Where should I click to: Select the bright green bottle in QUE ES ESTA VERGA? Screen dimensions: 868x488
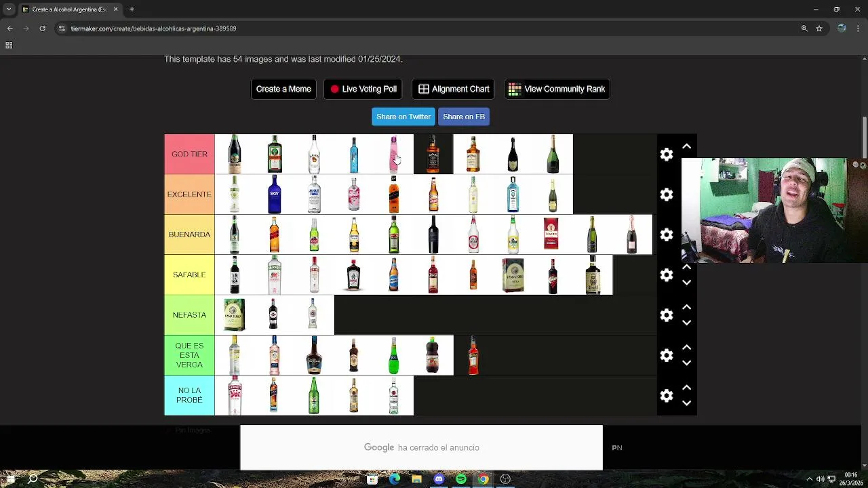[x=393, y=355]
